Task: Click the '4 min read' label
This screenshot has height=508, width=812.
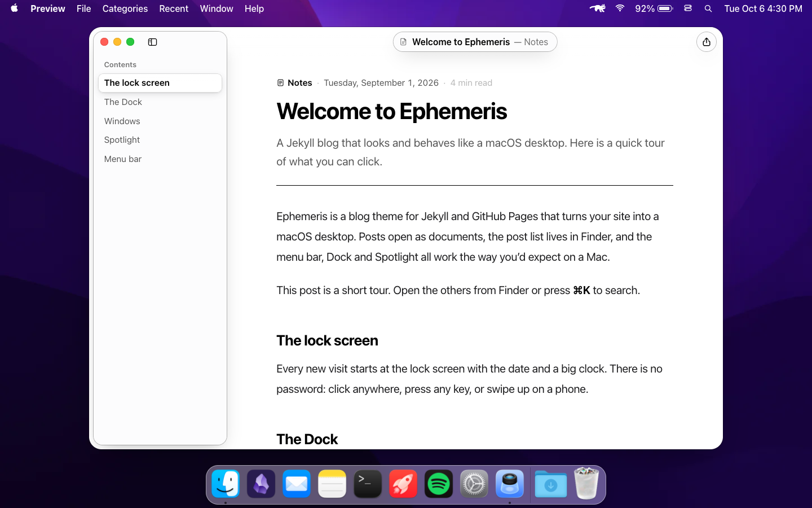Action: tap(471, 83)
